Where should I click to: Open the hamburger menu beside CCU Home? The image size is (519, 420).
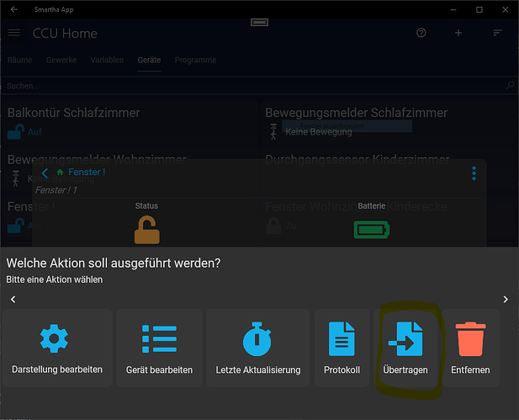click(14, 33)
